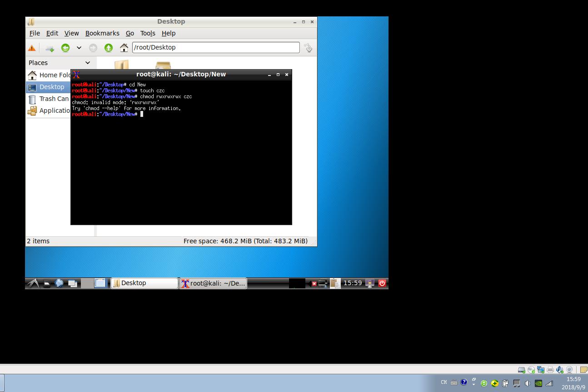588x392 pixels.
Task: Open the back history dropdown arrow
Action: click(79, 48)
